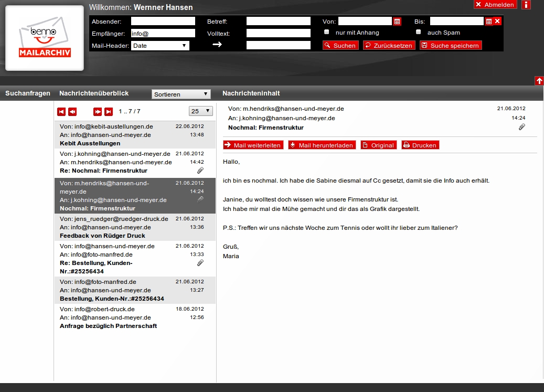Open the Suchanfragen panel tab
Viewport: 544px width, 392px height.
(x=28, y=93)
